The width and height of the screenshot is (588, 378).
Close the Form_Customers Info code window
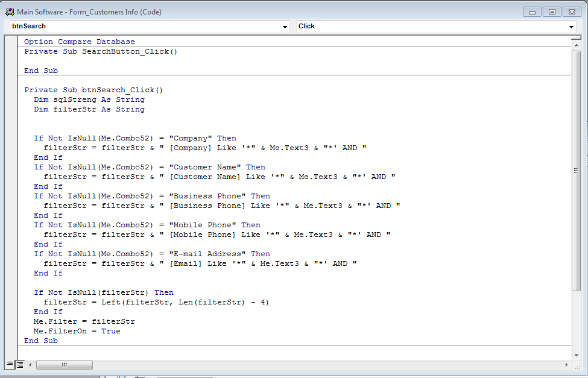572,12
